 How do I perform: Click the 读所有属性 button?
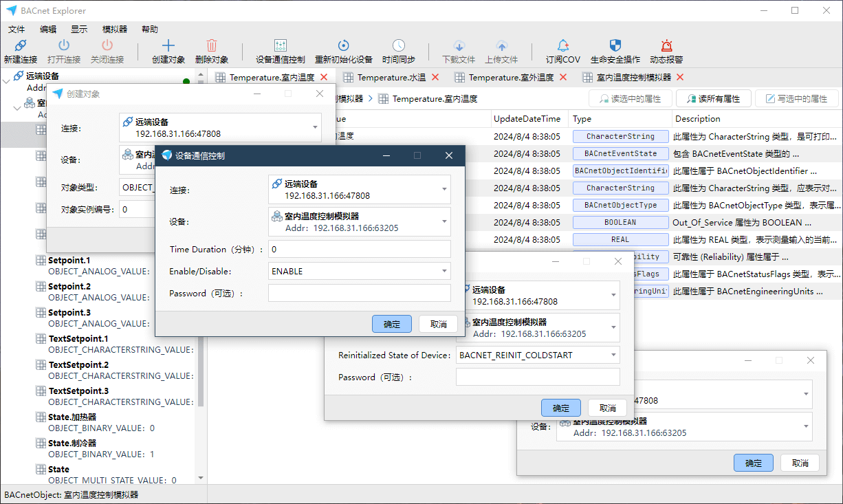pos(712,99)
